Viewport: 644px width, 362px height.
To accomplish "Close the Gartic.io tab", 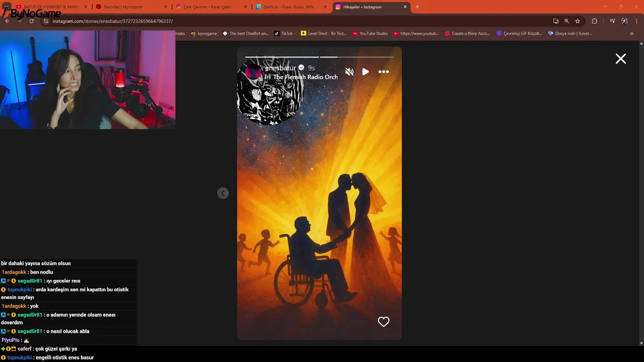I will coord(326,7).
